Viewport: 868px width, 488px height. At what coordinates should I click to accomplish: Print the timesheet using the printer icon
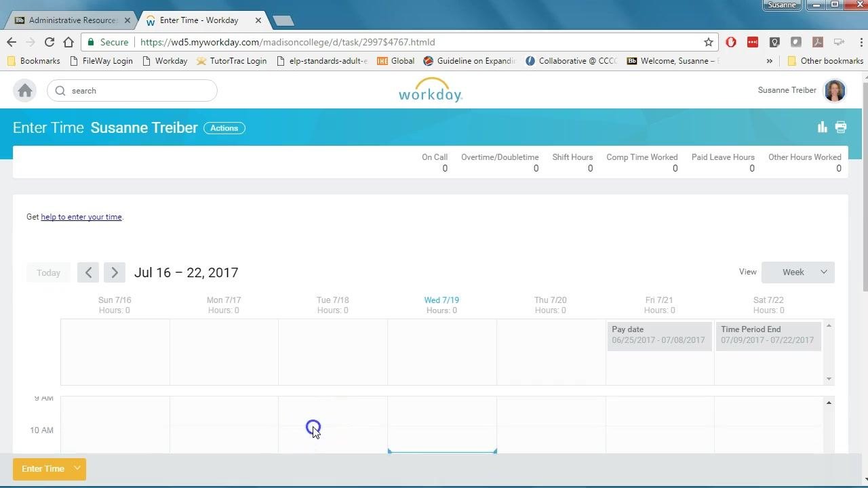click(841, 127)
